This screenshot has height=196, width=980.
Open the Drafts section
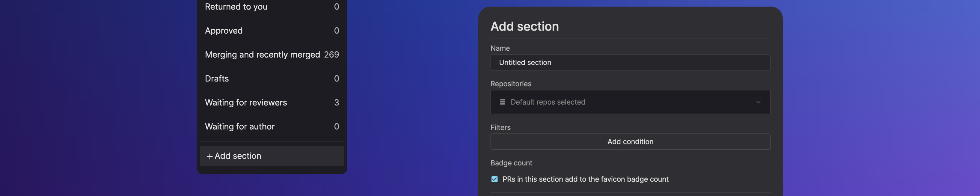pos(272,79)
